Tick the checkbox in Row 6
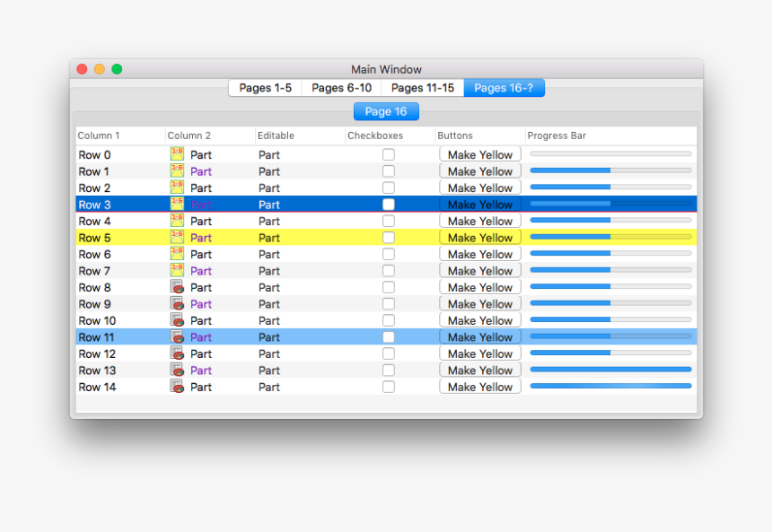This screenshot has height=532, width=772. click(389, 254)
